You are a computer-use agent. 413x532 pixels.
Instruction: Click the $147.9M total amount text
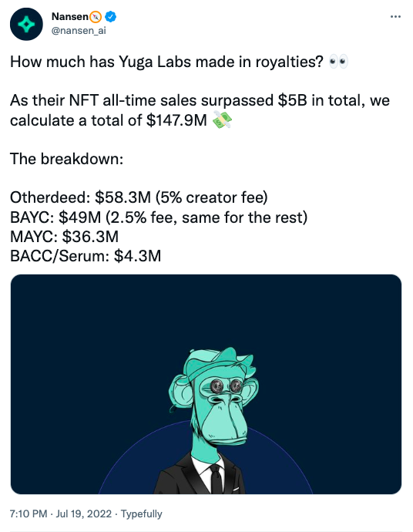tap(176, 120)
